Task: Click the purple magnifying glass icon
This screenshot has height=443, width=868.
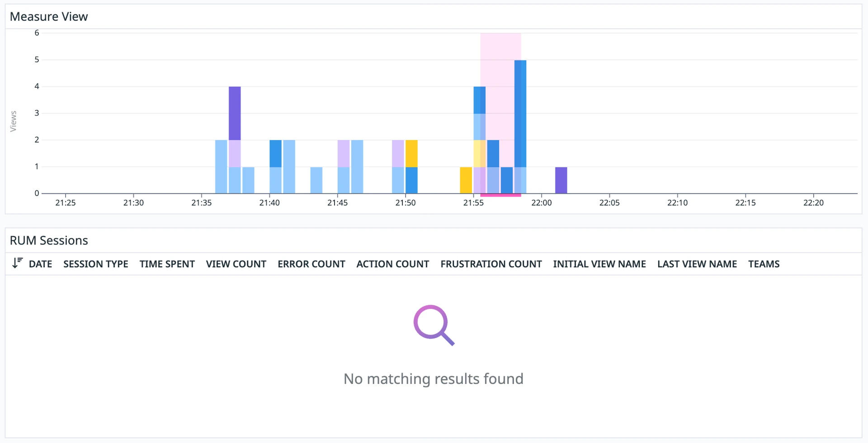Action: coord(433,325)
